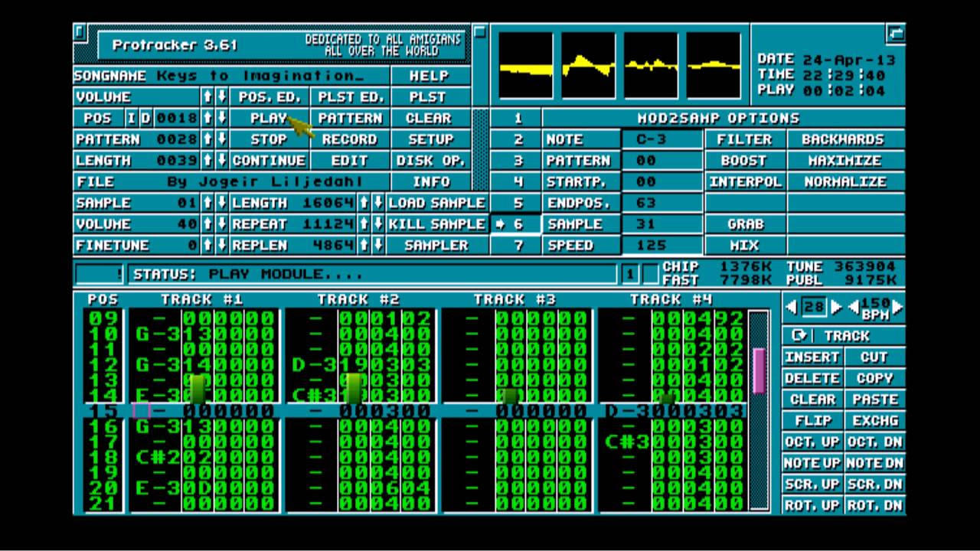Click the SPEED value 125
This screenshot has height=551, width=980.
tap(663, 246)
